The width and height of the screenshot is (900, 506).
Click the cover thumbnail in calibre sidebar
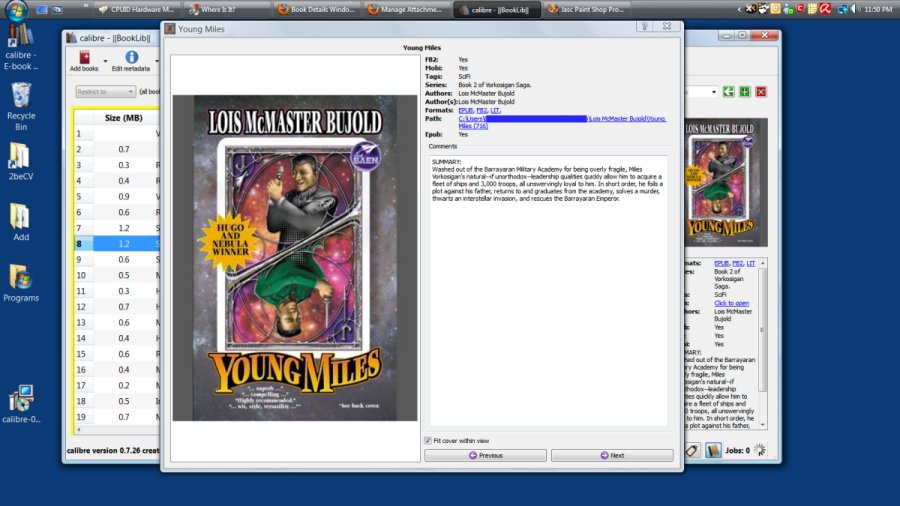(x=727, y=182)
